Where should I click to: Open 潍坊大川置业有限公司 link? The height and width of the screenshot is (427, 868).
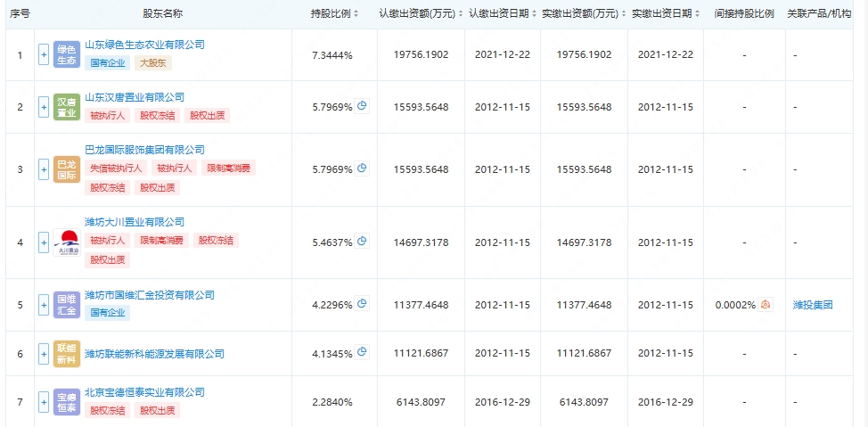135,222
